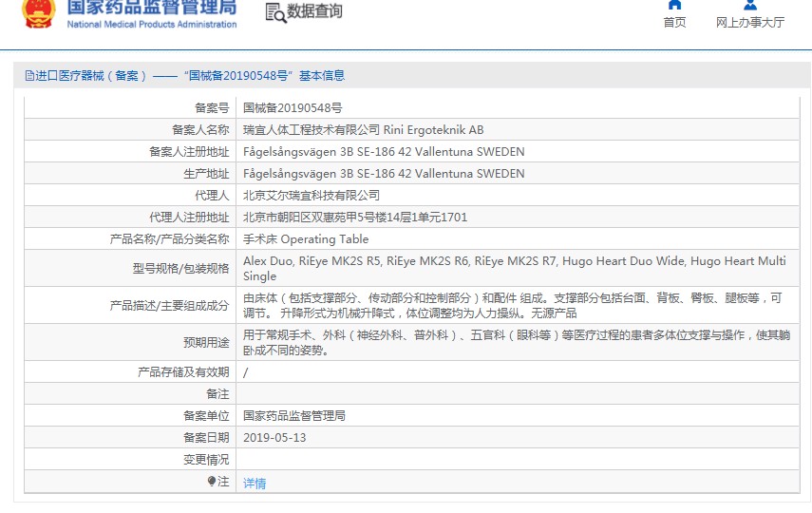Viewport: 812px width, 513px height.
Task: Click the 产品名称/产品分类名称 label
Action: tap(169, 238)
